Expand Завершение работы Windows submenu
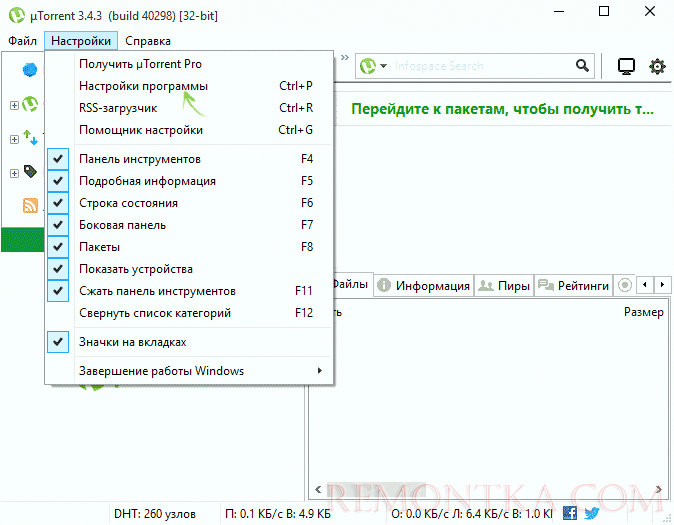The image size is (674, 525). 189,371
